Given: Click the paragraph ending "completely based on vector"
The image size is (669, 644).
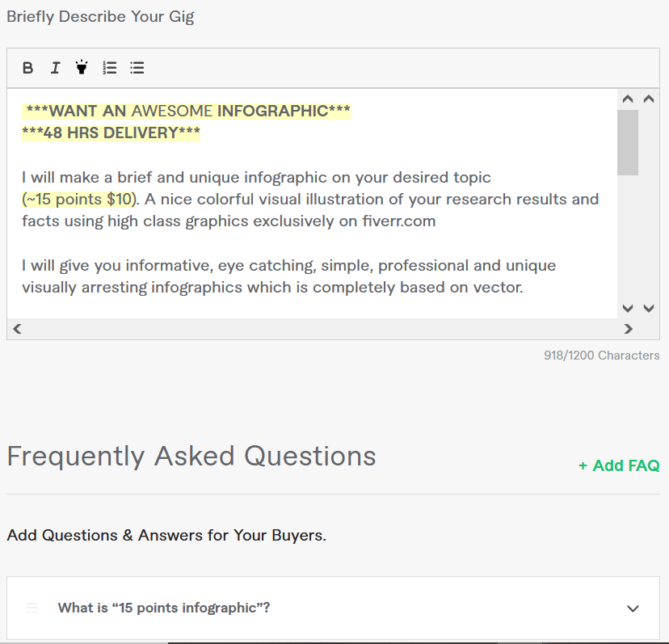Looking at the screenshot, I should [x=272, y=288].
